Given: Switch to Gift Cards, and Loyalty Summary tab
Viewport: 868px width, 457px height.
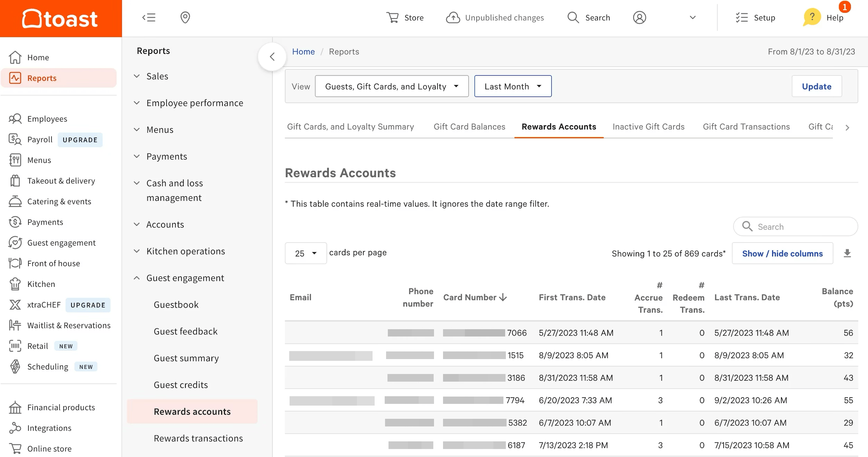Looking at the screenshot, I should (x=350, y=127).
